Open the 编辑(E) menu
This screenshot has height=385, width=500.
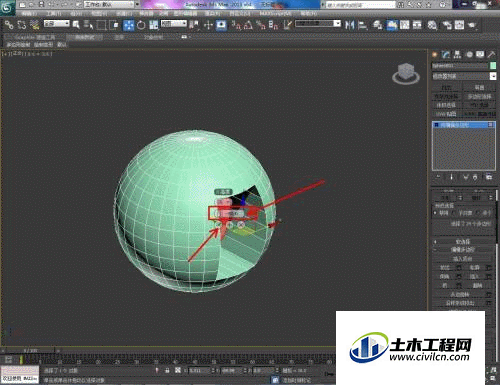[30, 14]
